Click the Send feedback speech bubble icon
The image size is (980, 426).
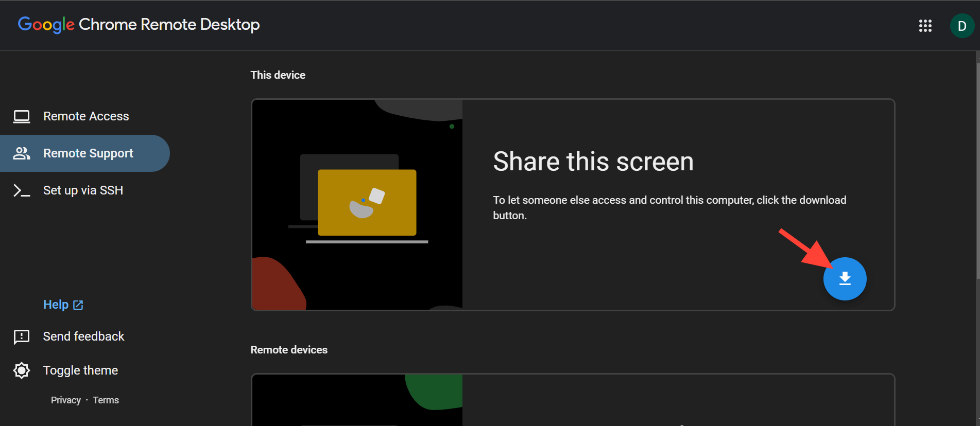coord(22,337)
